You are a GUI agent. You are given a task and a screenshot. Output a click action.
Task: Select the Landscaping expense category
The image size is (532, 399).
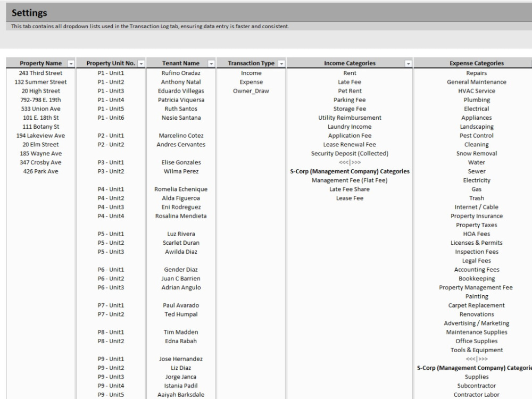click(x=476, y=127)
